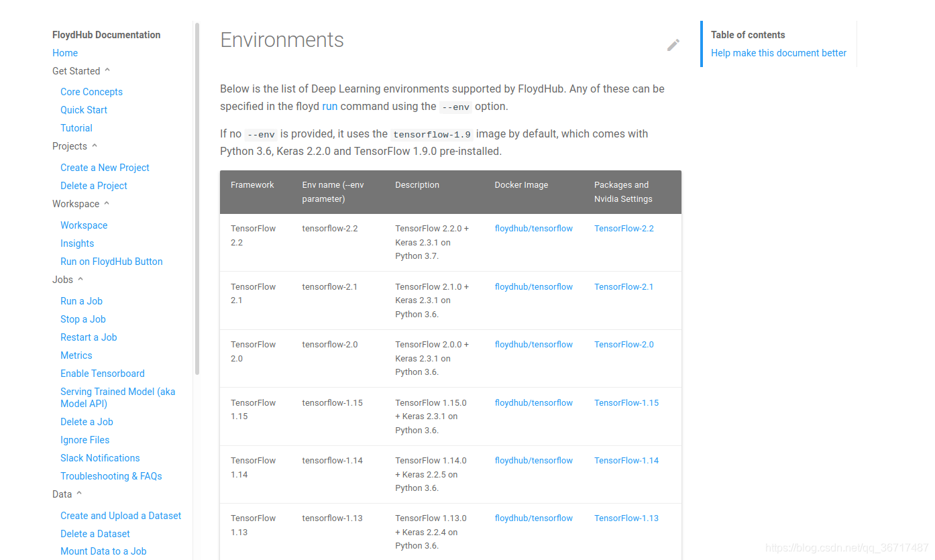
Task: Click the edit page pencil icon
Action: coord(673,45)
